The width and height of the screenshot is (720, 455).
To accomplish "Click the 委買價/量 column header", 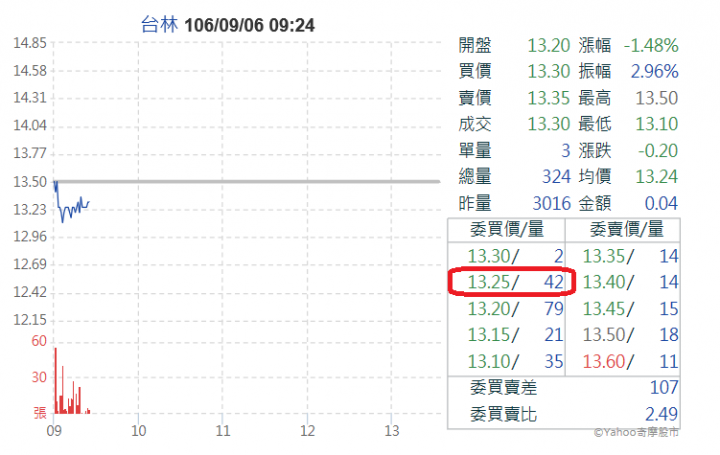I will click(x=507, y=229).
